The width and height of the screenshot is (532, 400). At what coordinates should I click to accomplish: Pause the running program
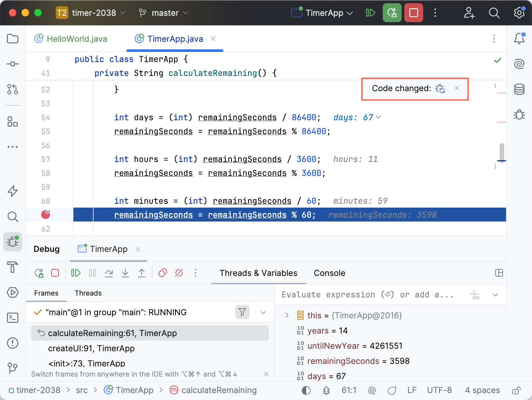pos(92,273)
